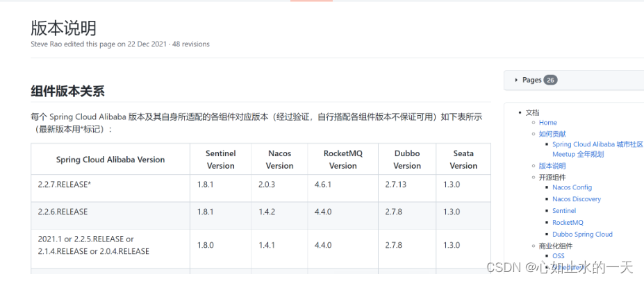
Task: Click the 商业化组件 sidebar item
Action: pyautogui.click(x=556, y=246)
